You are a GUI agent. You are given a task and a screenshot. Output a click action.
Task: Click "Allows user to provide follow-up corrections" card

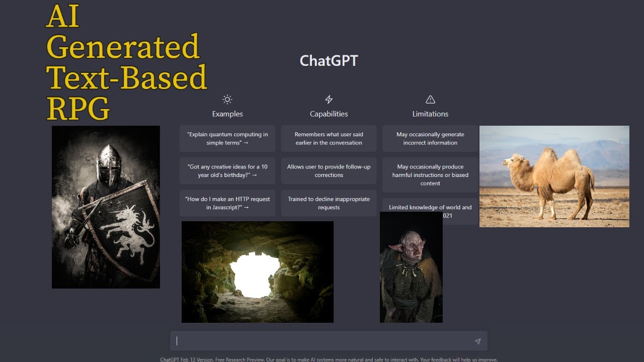(x=329, y=171)
